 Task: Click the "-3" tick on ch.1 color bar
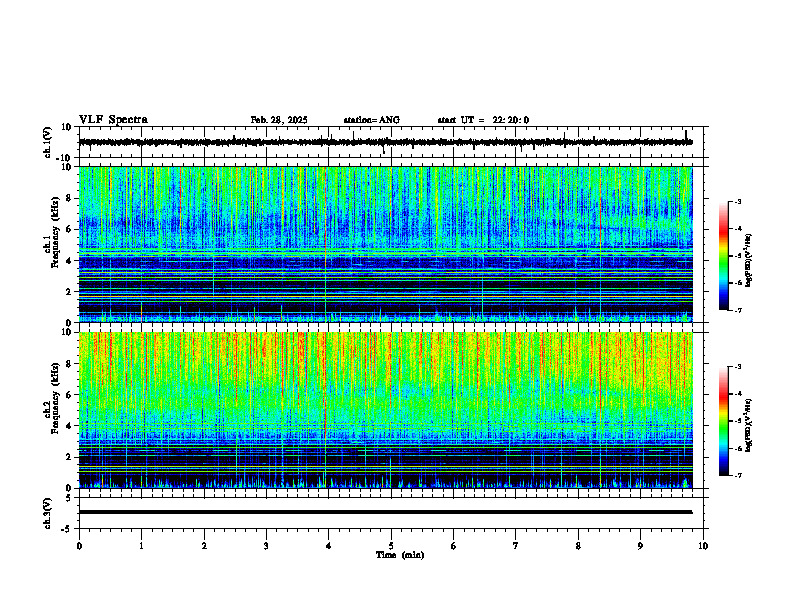pos(737,201)
